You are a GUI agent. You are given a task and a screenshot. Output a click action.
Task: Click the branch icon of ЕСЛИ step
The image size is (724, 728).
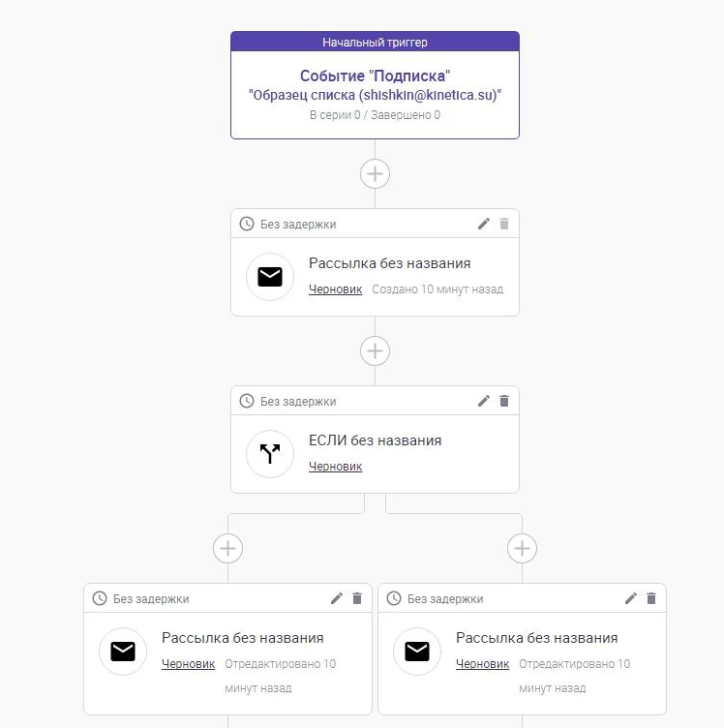click(x=270, y=454)
